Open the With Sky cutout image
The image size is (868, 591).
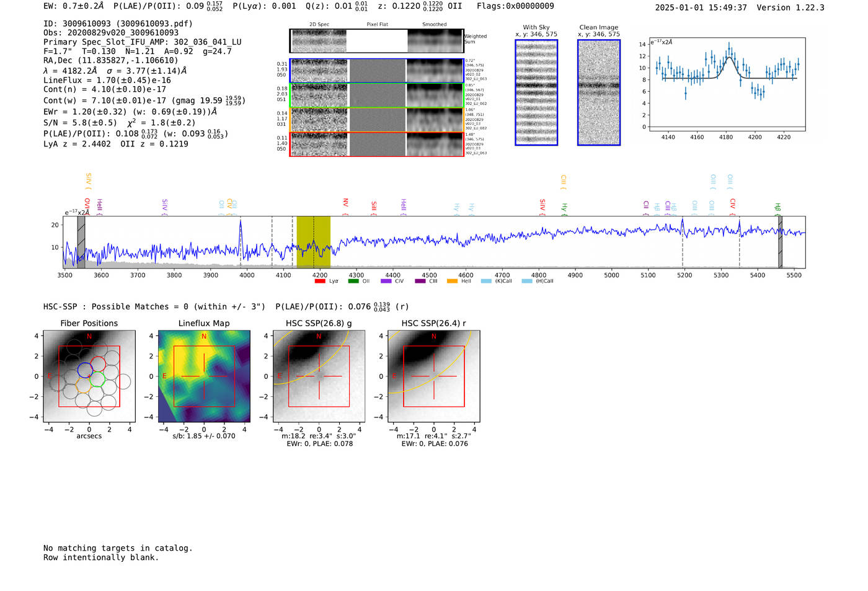tap(536, 92)
